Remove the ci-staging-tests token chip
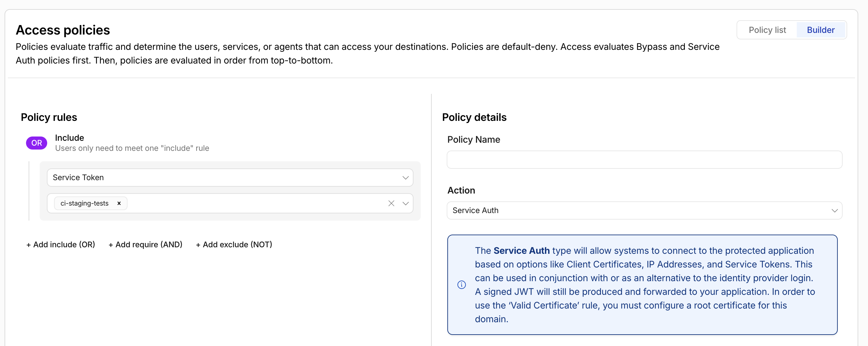 (x=119, y=203)
